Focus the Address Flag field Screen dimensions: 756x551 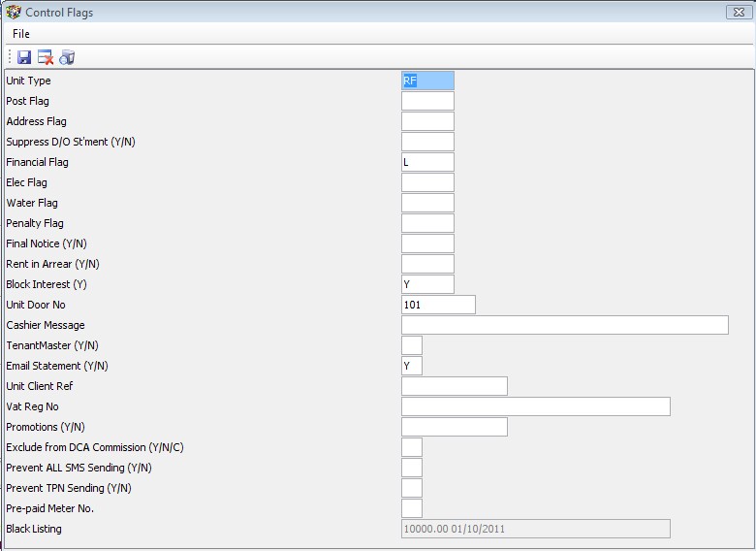coord(427,122)
